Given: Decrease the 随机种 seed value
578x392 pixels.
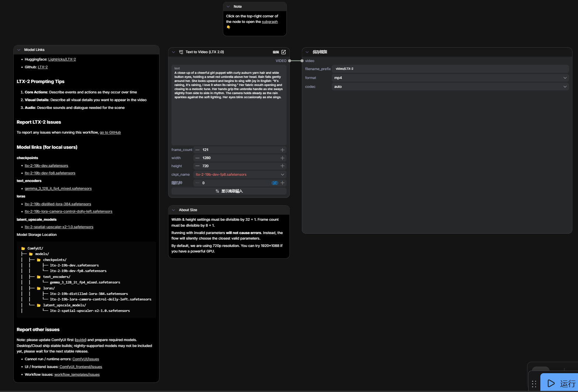Looking at the screenshot, I should click(x=197, y=183).
